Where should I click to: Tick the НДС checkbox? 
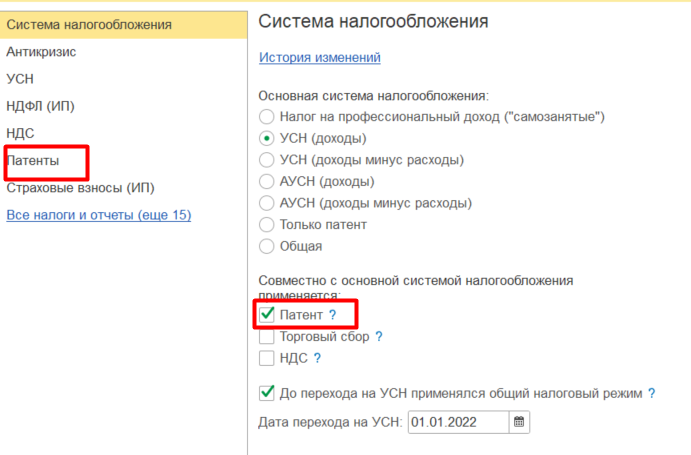click(x=267, y=358)
